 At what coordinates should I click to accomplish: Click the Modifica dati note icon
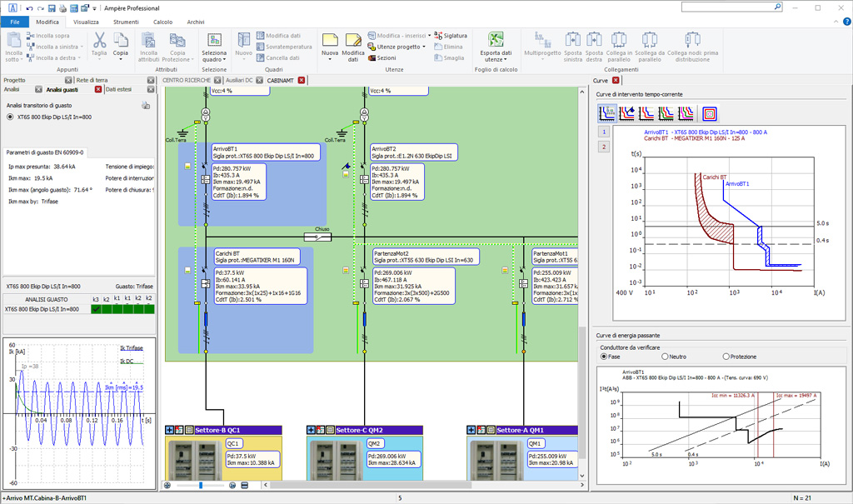point(353,40)
